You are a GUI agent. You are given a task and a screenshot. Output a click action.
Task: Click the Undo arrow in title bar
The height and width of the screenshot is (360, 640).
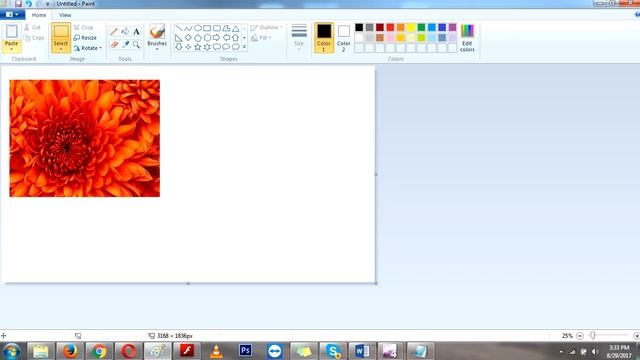29,4
